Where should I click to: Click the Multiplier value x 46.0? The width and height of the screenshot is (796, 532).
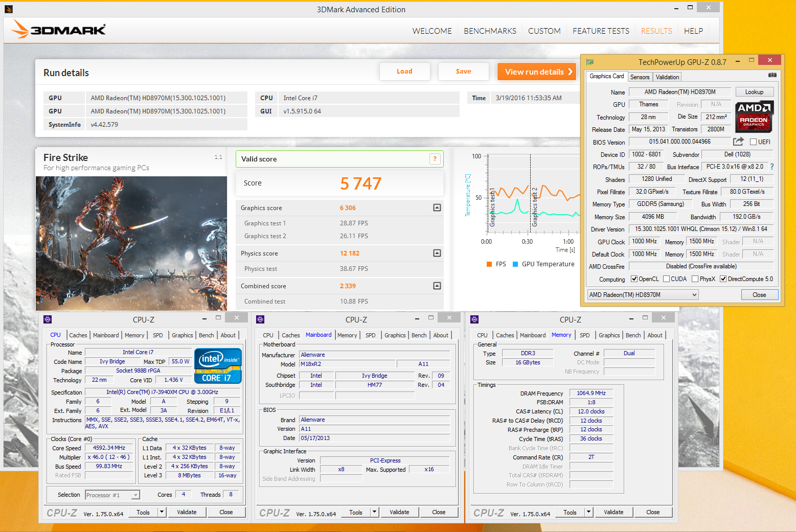click(109, 457)
